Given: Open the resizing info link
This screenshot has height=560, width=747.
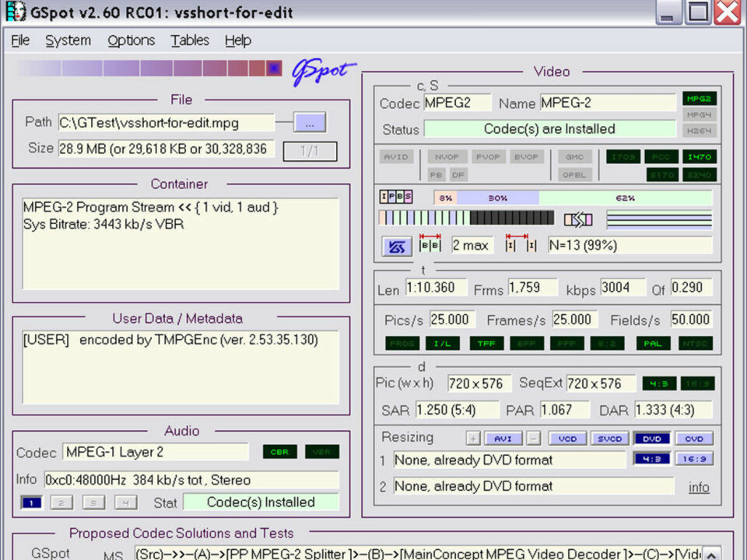Looking at the screenshot, I should coord(699,487).
